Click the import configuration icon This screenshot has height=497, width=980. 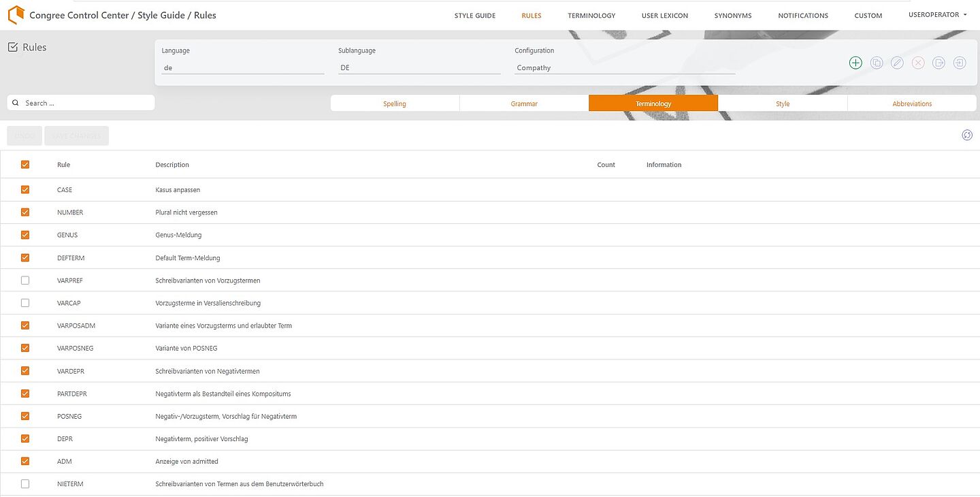coord(960,63)
